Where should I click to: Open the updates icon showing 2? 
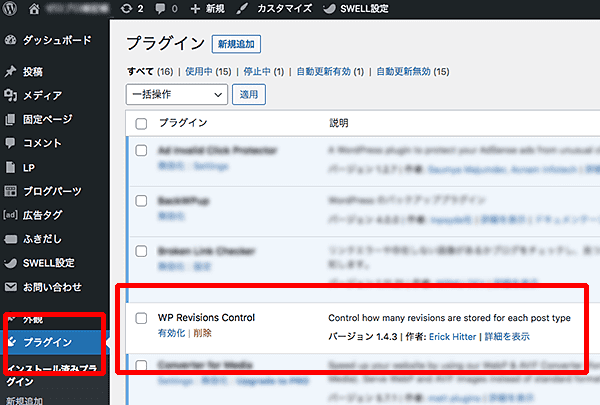[x=126, y=8]
